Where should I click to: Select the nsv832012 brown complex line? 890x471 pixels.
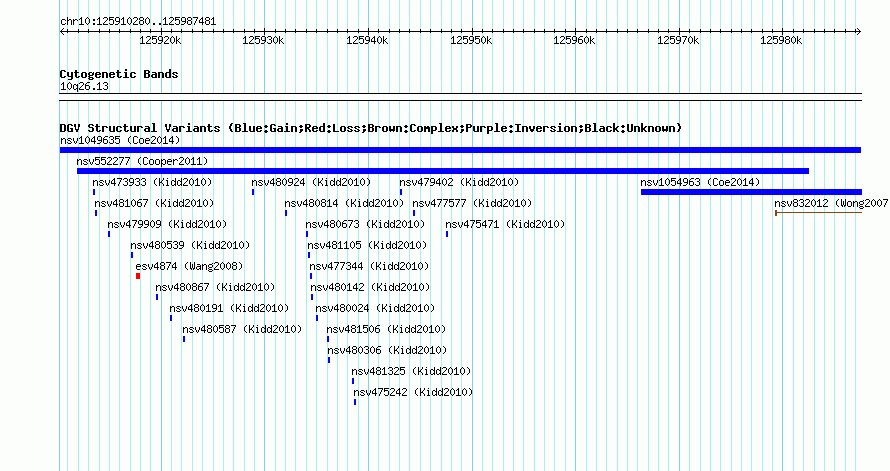[818, 213]
